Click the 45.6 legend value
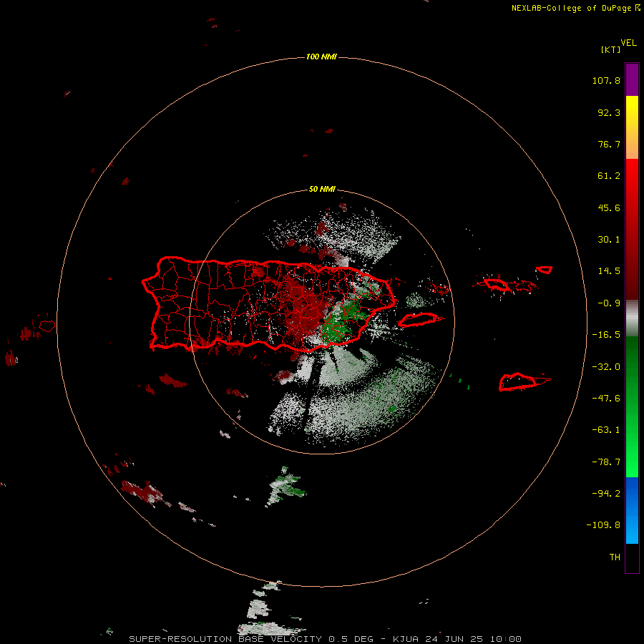Screen dimensions: 644x644 609,208
